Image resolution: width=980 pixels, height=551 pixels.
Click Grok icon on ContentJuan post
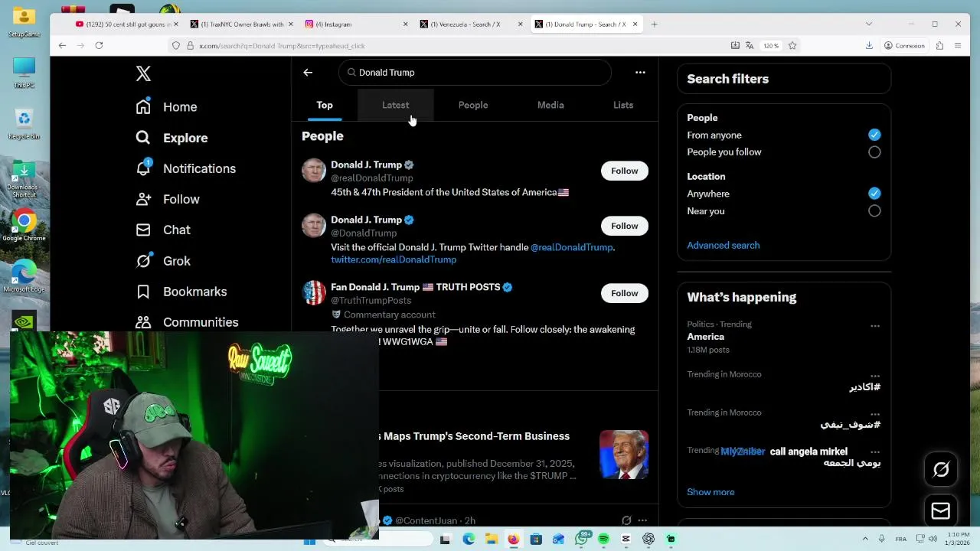(x=626, y=520)
